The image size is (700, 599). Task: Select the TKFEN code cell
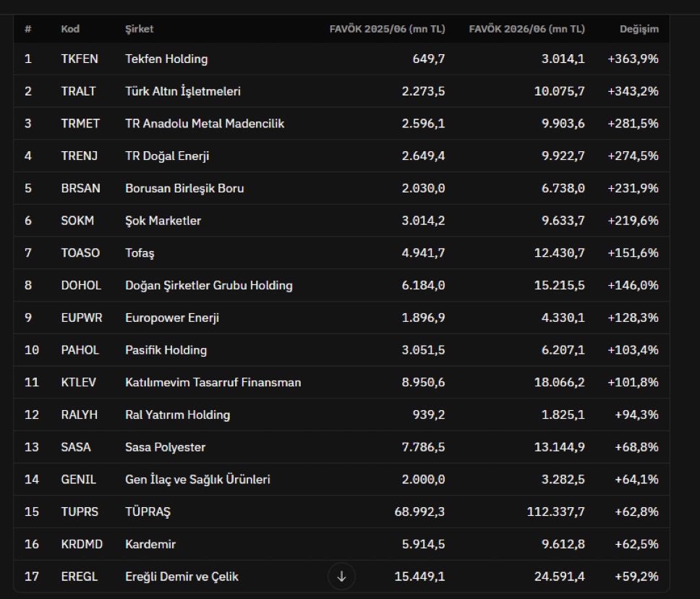pos(80,59)
